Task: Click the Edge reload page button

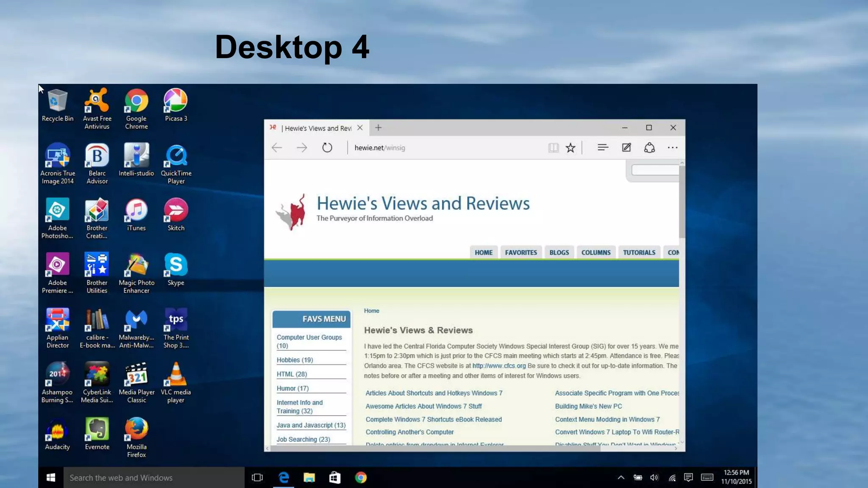Action: pos(327,147)
